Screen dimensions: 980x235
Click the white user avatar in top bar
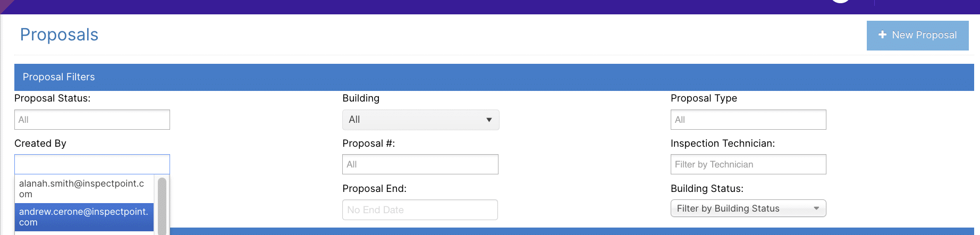tap(840, 2)
